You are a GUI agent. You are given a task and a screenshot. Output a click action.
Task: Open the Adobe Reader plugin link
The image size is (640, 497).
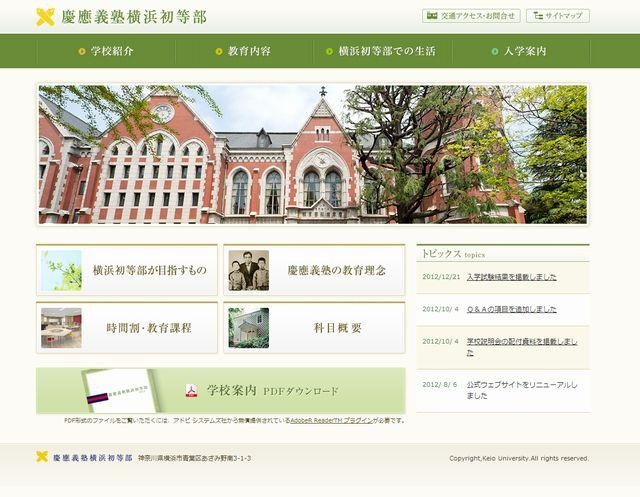click(x=331, y=420)
